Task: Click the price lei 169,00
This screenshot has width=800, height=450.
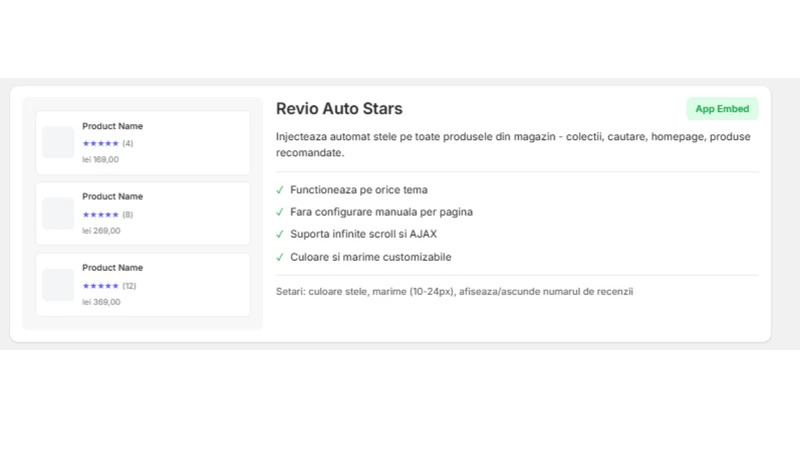Action: [x=101, y=160]
